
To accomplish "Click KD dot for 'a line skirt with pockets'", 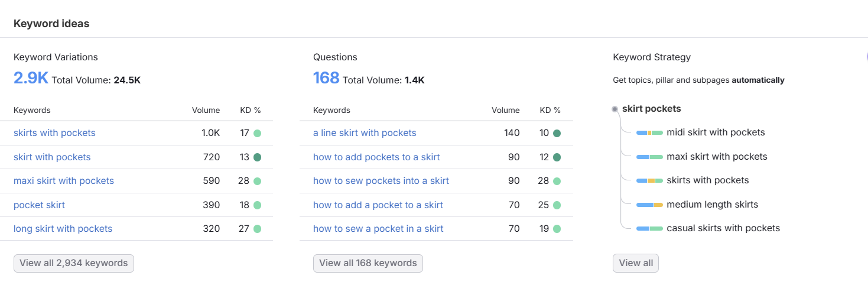I will [x=557, y=133].
